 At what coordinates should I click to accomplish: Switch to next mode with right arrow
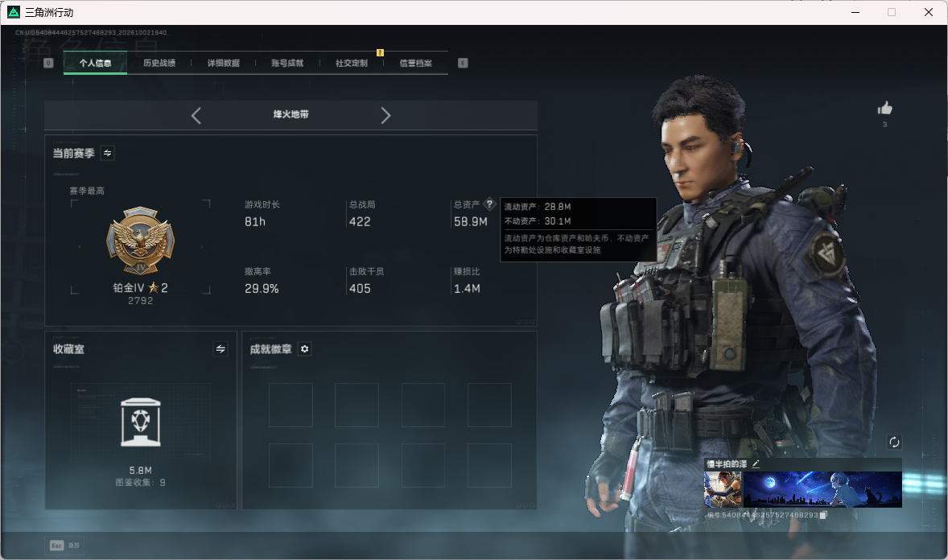coord(385,116)
